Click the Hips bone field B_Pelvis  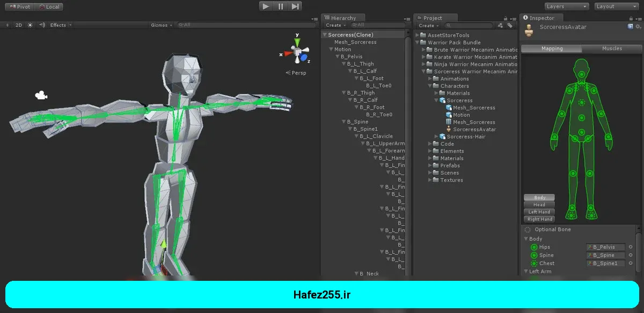(606, 247)
